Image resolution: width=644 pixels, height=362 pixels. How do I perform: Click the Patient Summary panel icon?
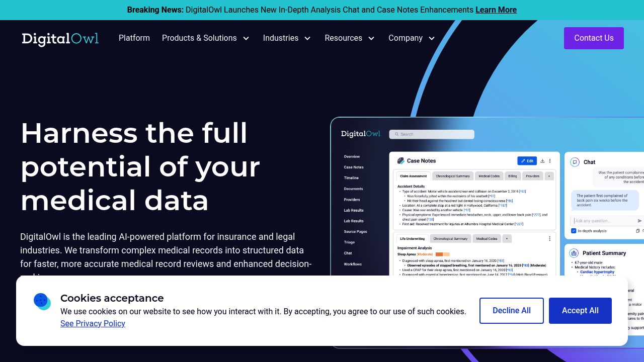coord(574,253)
